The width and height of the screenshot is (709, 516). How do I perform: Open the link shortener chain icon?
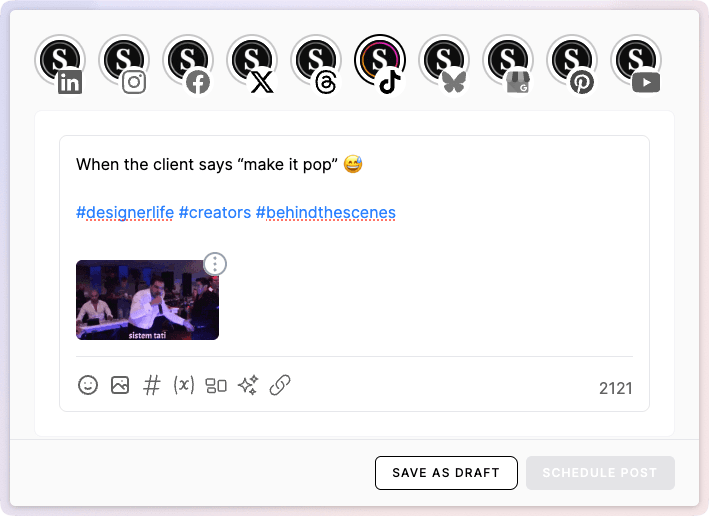(280, 385)
